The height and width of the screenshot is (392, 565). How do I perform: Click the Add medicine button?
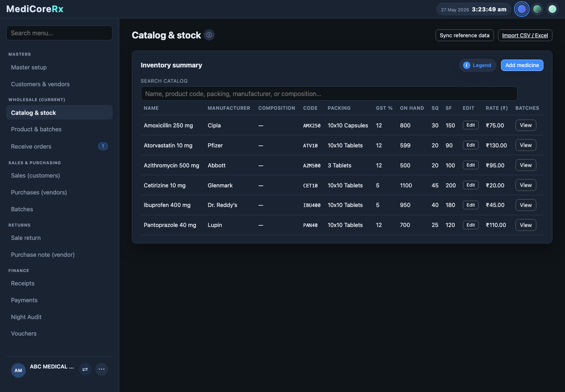coord(522,65)
